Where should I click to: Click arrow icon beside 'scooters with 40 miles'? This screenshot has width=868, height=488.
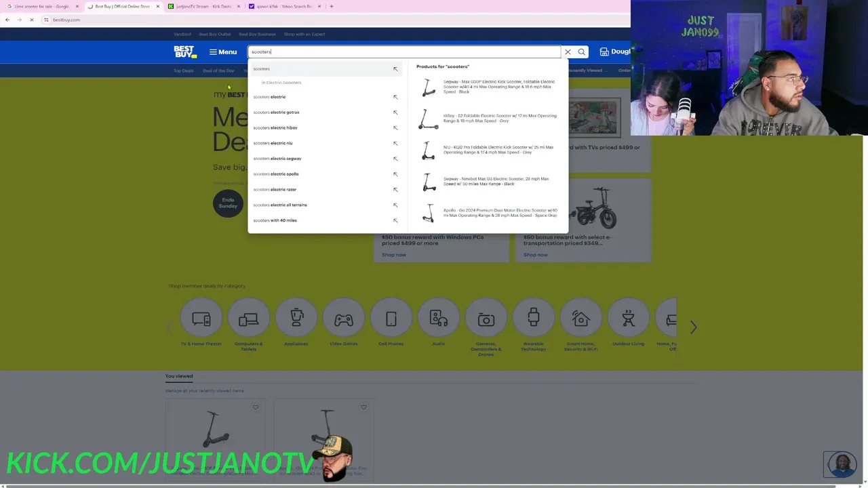[395, 220]
